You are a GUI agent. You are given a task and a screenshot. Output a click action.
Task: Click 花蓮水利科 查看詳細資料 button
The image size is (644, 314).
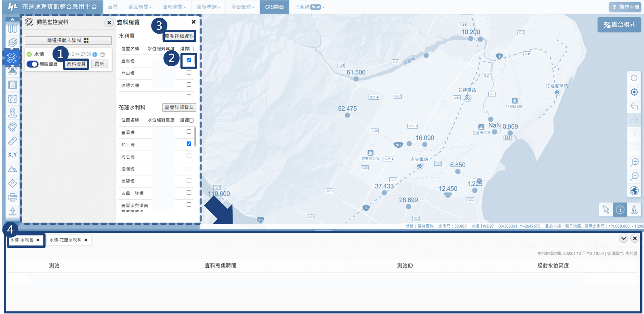tap(179, 107)
